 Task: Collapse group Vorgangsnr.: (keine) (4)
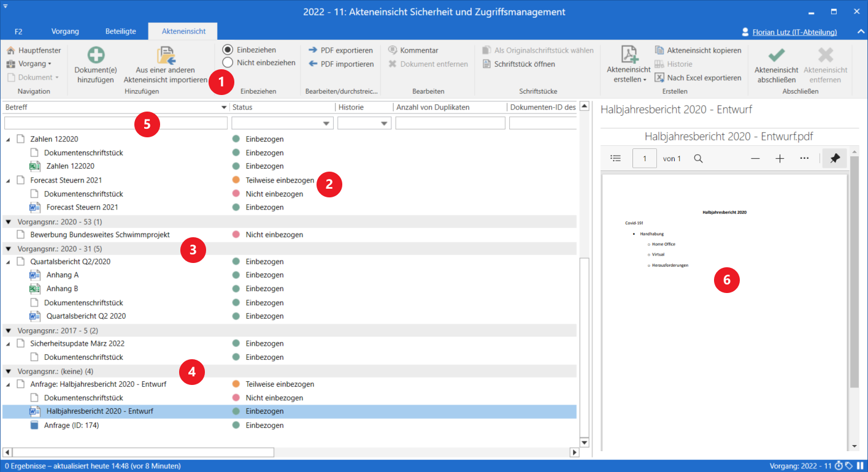pyautogui.click(x=9, y=371)
